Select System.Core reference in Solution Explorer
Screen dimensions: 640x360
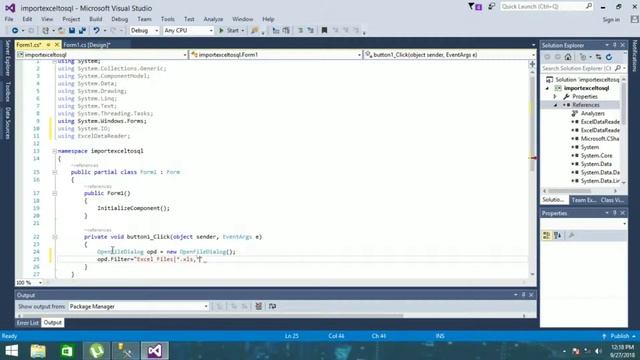pos(596,156)
